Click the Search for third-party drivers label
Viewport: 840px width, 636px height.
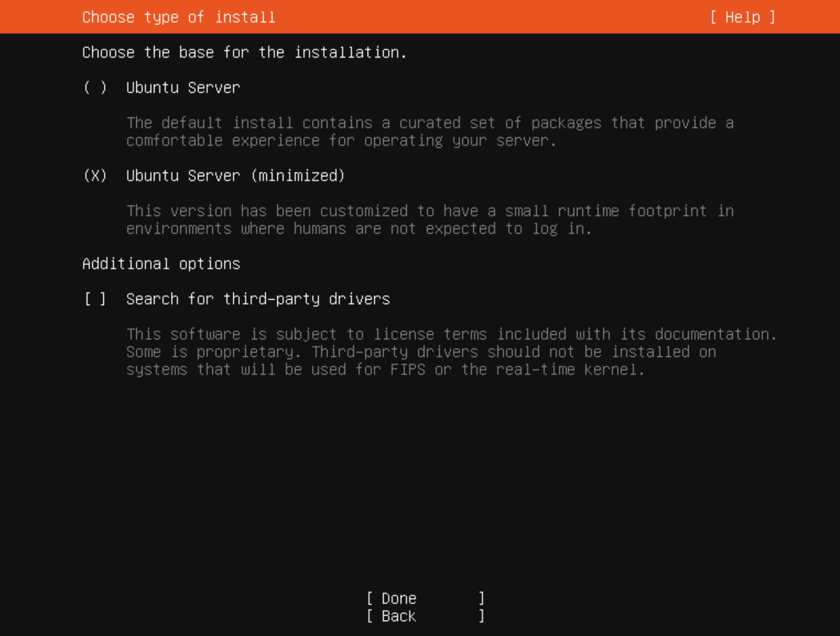click(x=258, y=299)
